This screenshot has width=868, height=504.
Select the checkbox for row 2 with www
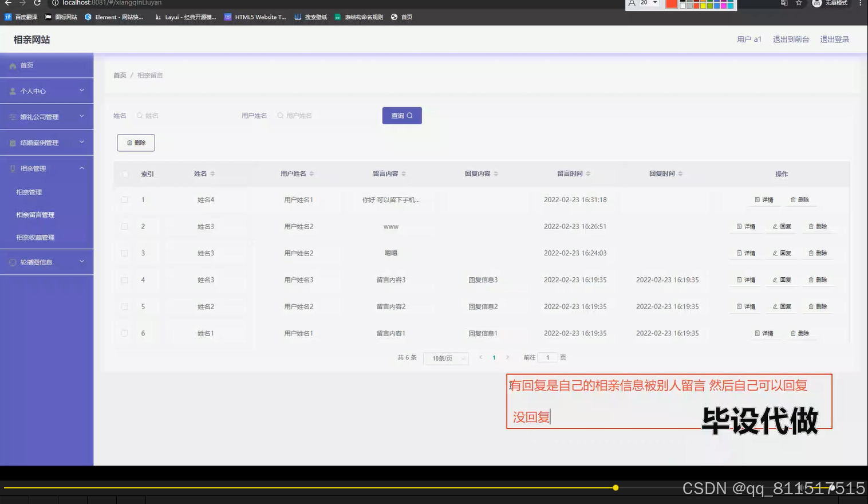tap(124, 226)
